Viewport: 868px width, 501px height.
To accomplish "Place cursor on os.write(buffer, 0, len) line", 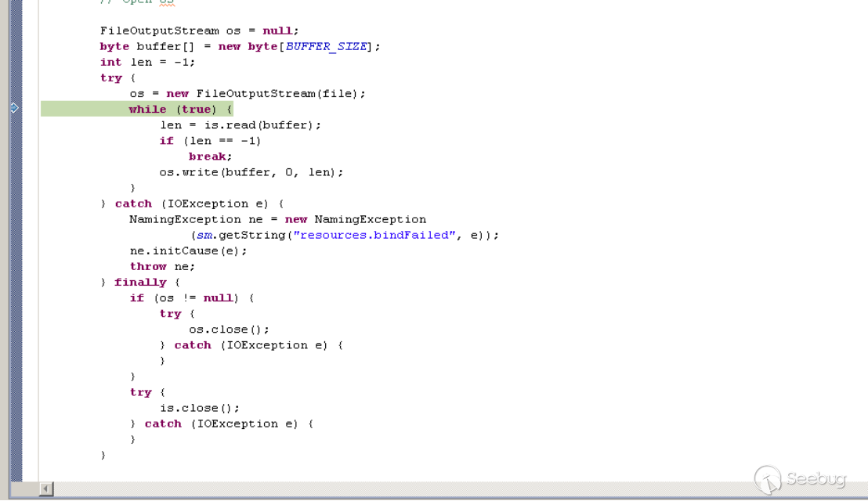I will (251, 172).
